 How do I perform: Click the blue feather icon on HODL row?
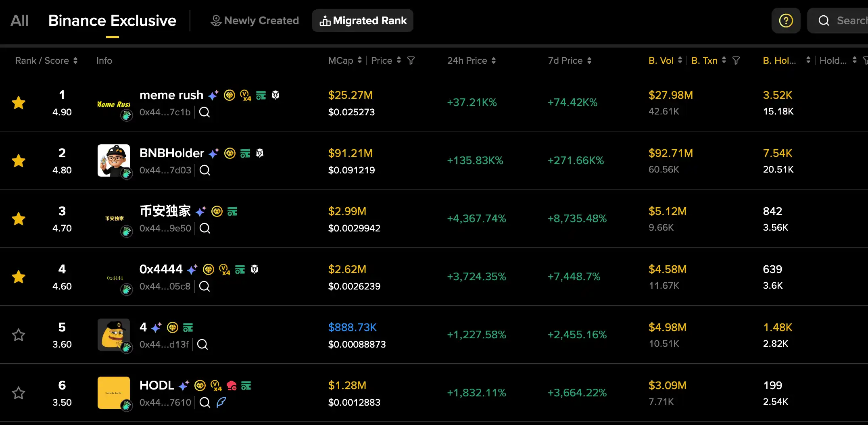click(221, 402)
